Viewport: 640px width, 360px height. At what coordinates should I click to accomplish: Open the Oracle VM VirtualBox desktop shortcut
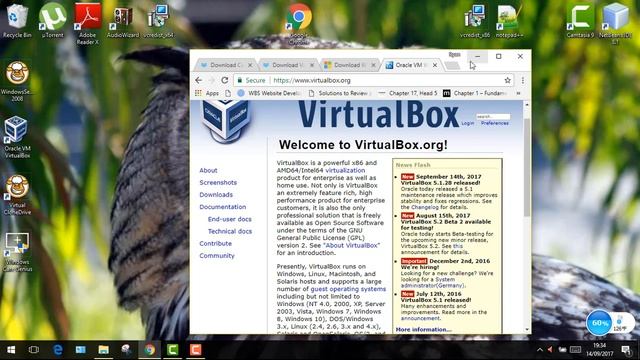pos(17,137)
